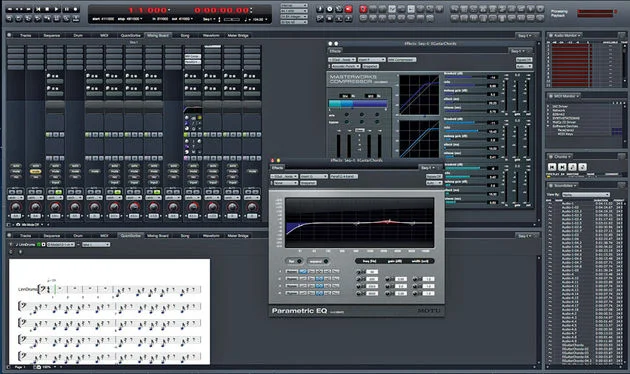Click the red peak node on EQ curve
The image size is (630, 374).
pos(388,221)
